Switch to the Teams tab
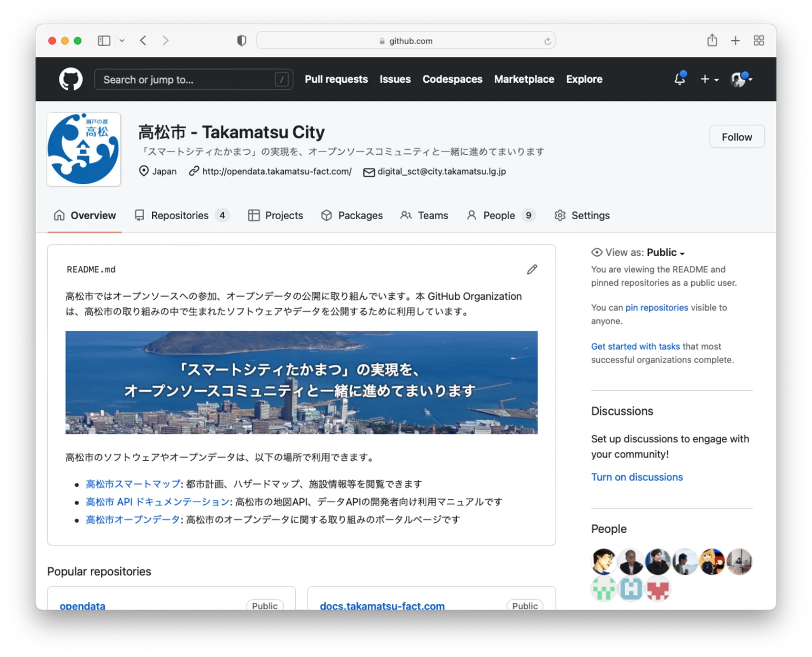 [x=424, y=216]
